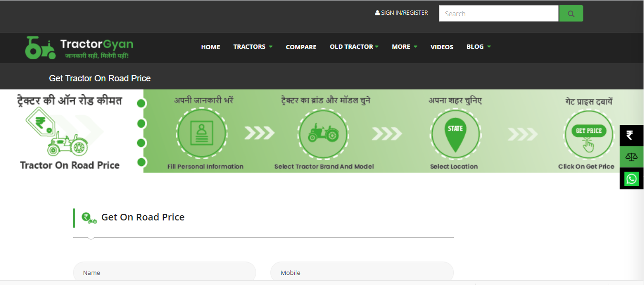Click the green search magnifier button
The height and width of the screenshot is (285, 644).
[x=571, y=13]
